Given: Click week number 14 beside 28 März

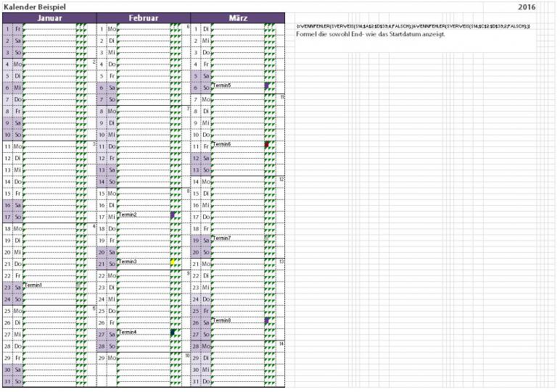Looking at the screenshot, I should click(281, 344).
